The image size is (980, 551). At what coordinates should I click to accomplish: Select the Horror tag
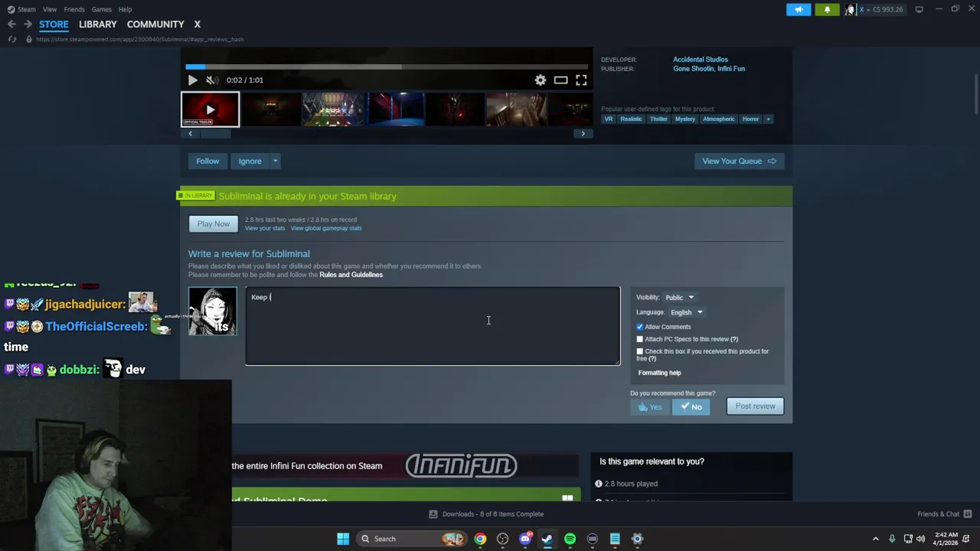click(x=750, y=119)
